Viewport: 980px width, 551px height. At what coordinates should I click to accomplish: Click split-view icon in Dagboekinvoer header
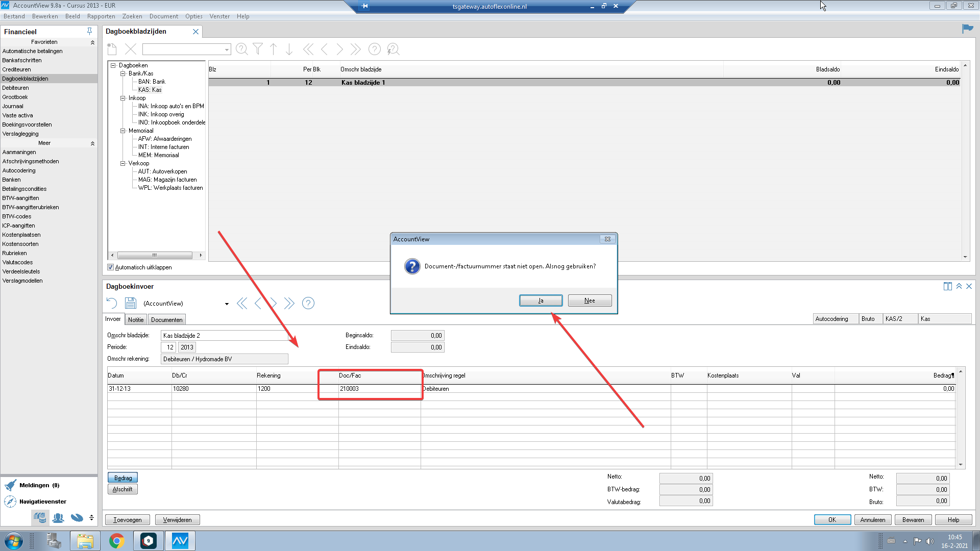(948, 286)
